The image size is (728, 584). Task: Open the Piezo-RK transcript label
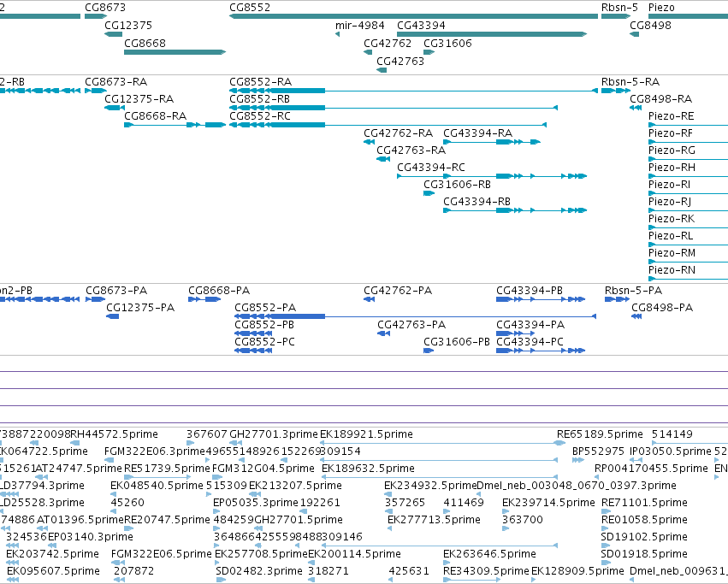coord(672,219)
